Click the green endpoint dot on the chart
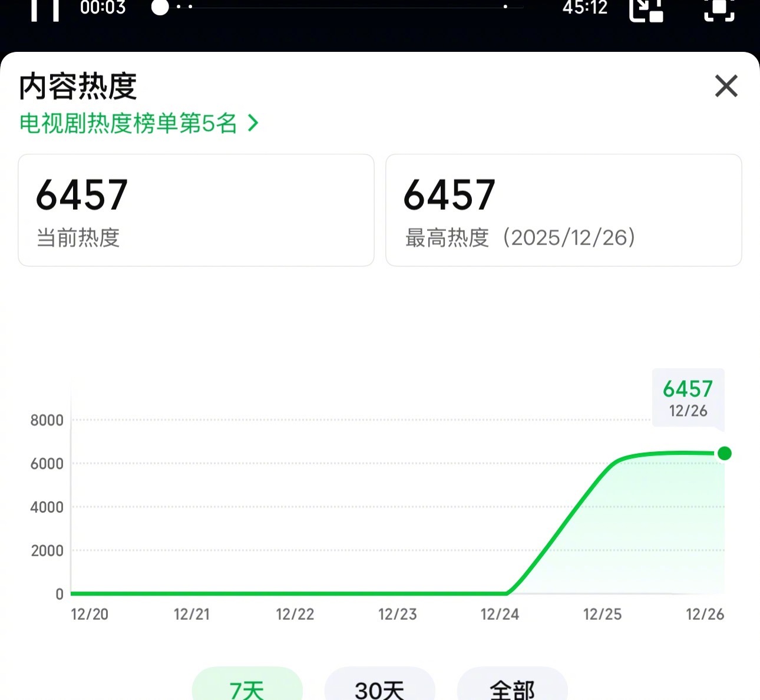 tap(725, 454)
